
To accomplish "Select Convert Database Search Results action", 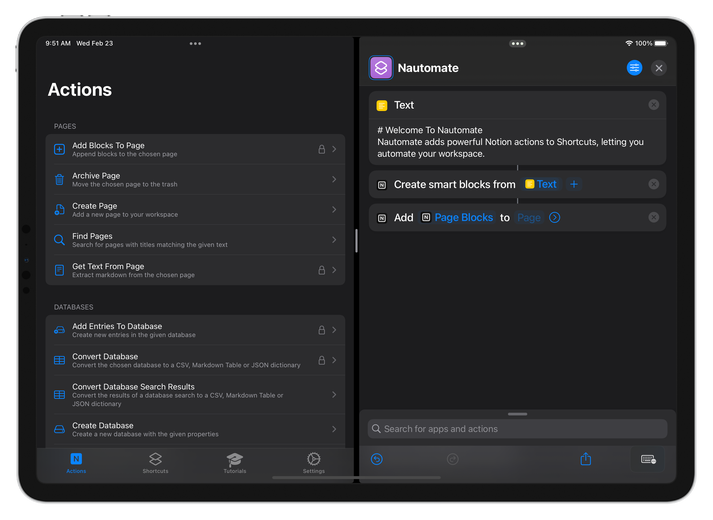I will pyautogui.click(x=195, y=395).
